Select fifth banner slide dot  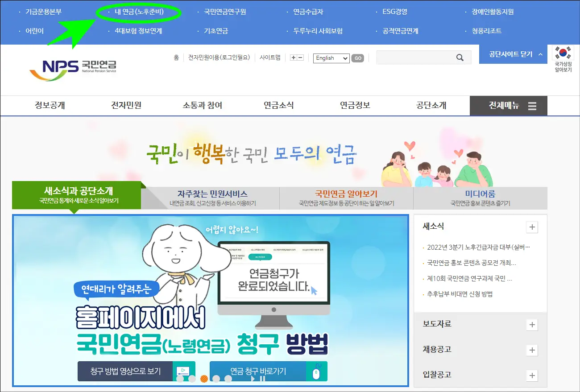[228, 379]
